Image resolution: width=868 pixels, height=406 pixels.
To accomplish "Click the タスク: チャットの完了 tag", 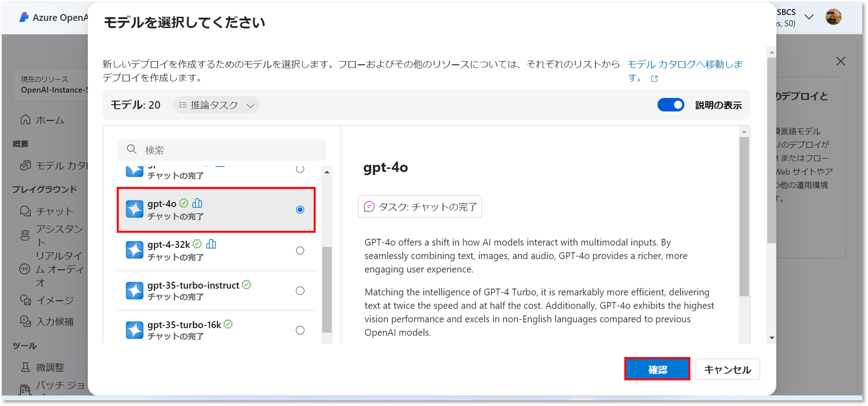I will pyautogui.click(x=420, y=206).
